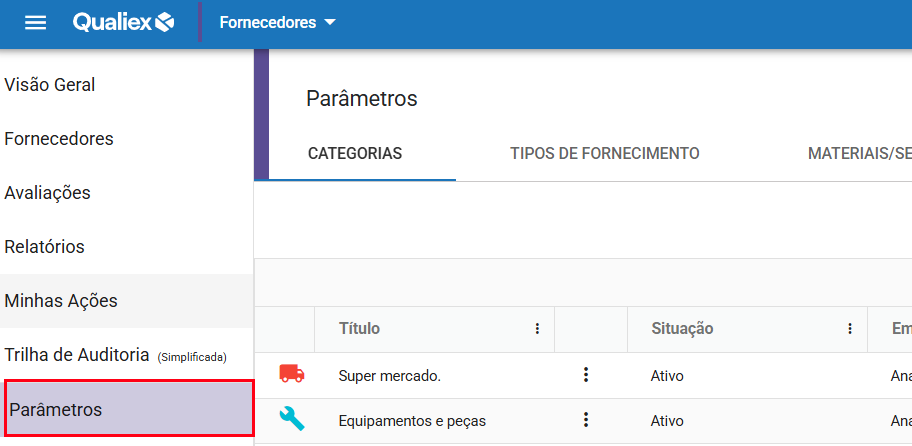Click the red truck category icon
Screen dimensions: 912x446
(292, 374)
